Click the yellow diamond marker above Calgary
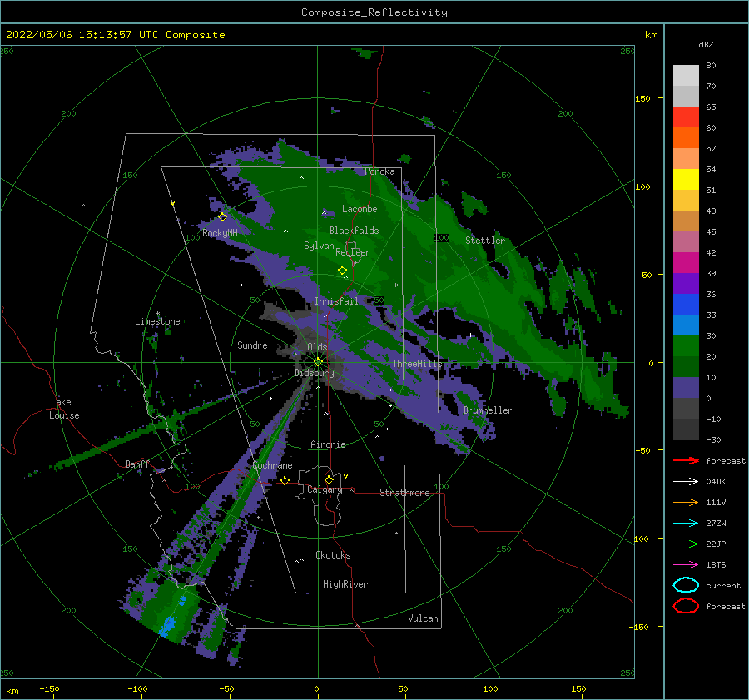This screenshot has width=749, height=700. tap(329, 479)
